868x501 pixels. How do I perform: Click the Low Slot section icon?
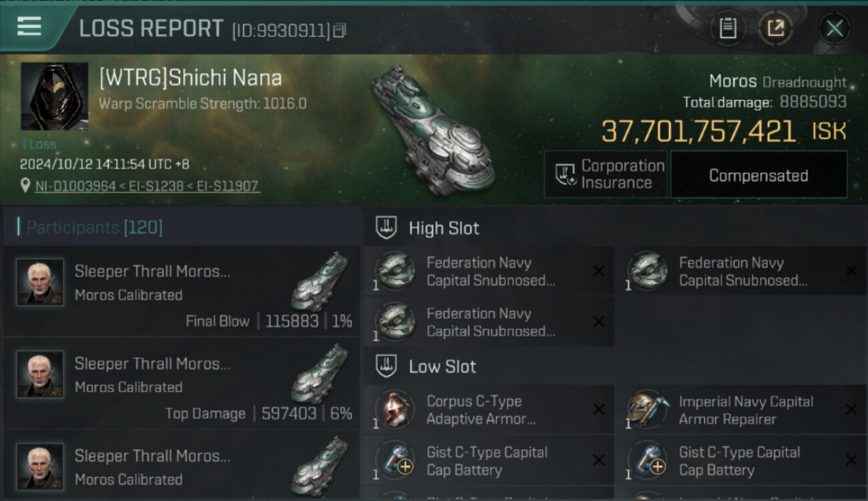pos(387,366)
